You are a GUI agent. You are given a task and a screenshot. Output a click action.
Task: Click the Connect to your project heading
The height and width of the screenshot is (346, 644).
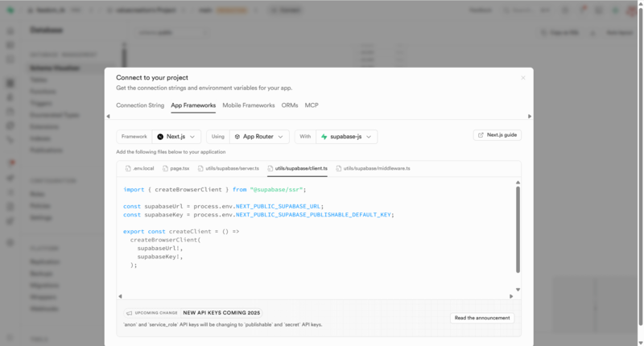152,77
